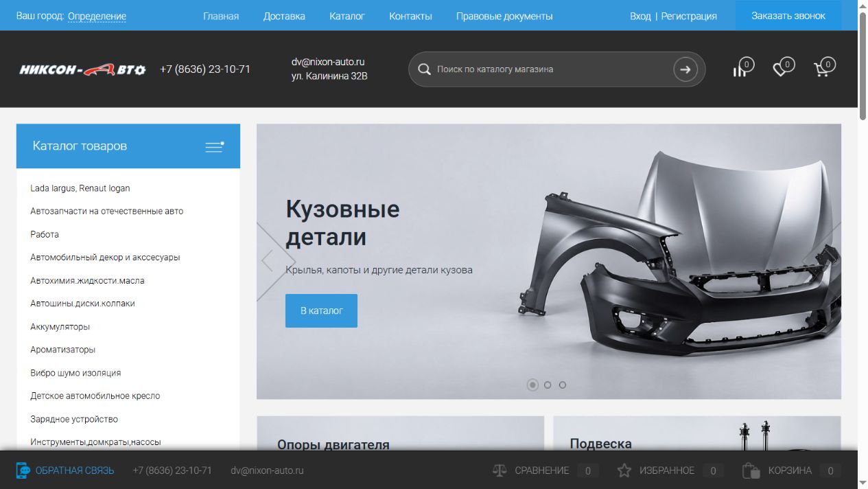Open category Работа
Image resolution: width=868 pixels, height=489 pixels.
point(45,234)
